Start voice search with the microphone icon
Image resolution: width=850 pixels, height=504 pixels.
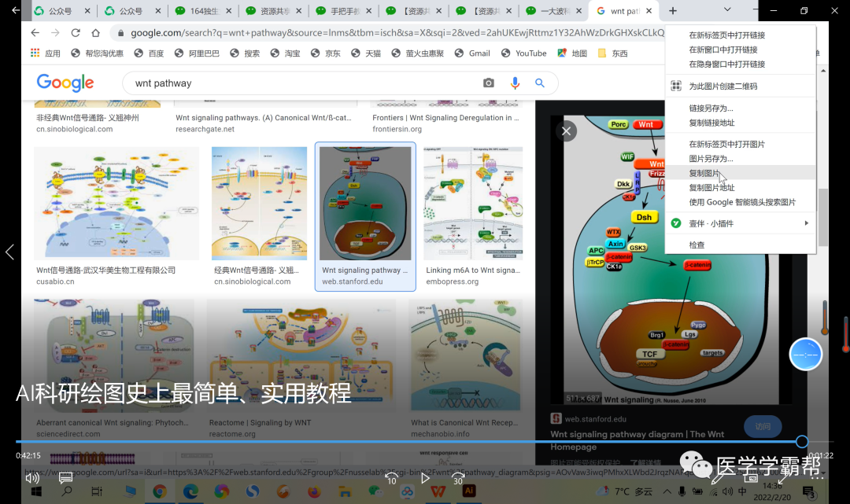pos(515,83)
